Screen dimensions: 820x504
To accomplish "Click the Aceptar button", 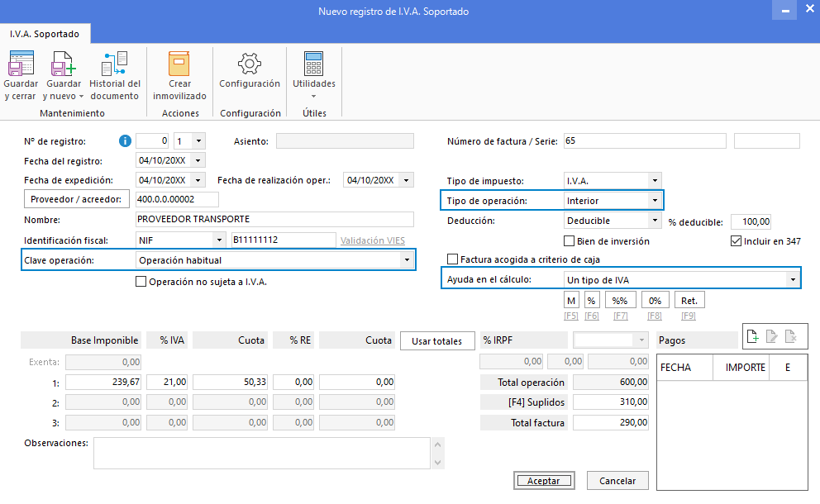I will tap(544, 481).
